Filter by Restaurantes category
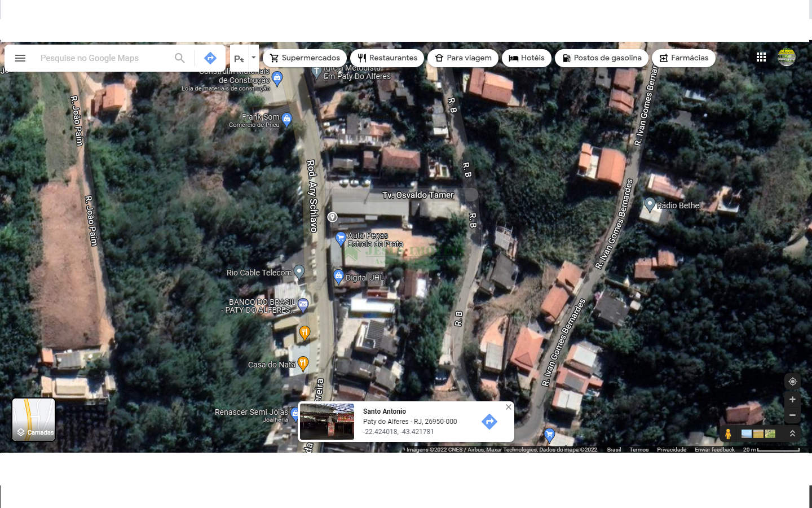 pos(387,58)
